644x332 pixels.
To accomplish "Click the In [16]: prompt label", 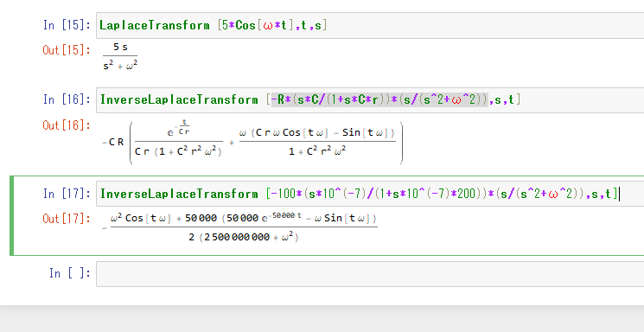I will tap(67, 99).
